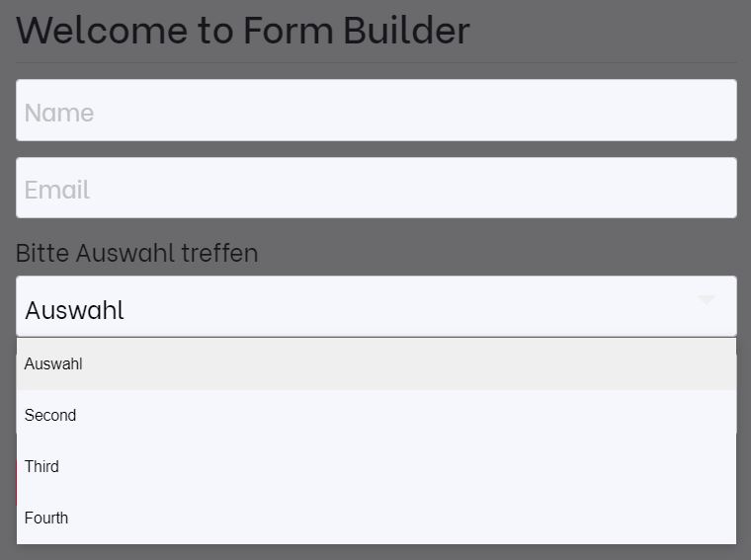Screen dimensions: 751x560
Task: Focus the Name input field
Action: pyautogui.click(x=375, y=111)
